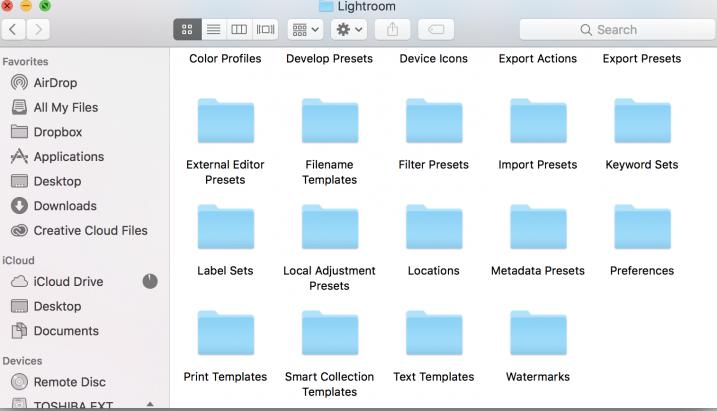The image size is (717, 411).
Task: Click the Lightroom folder icon in title bar
Action: (x=326, y=6)
